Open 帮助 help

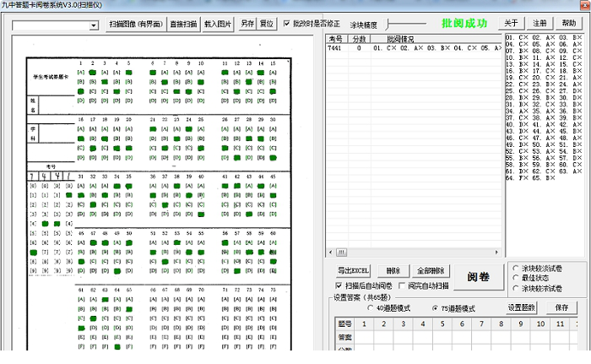pyautogui.click(x=569, y=24)
